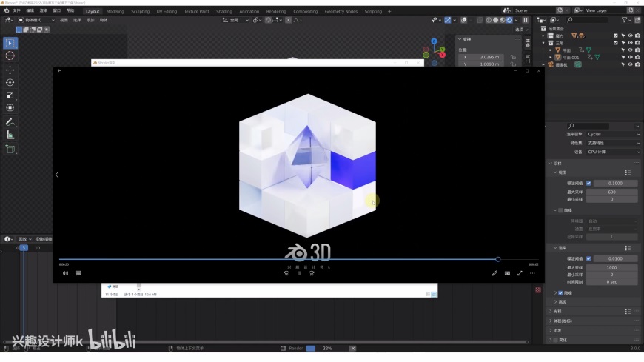Switch to Sculpting workspace tab
The image size is (644, 362).
tap(141, 12)
